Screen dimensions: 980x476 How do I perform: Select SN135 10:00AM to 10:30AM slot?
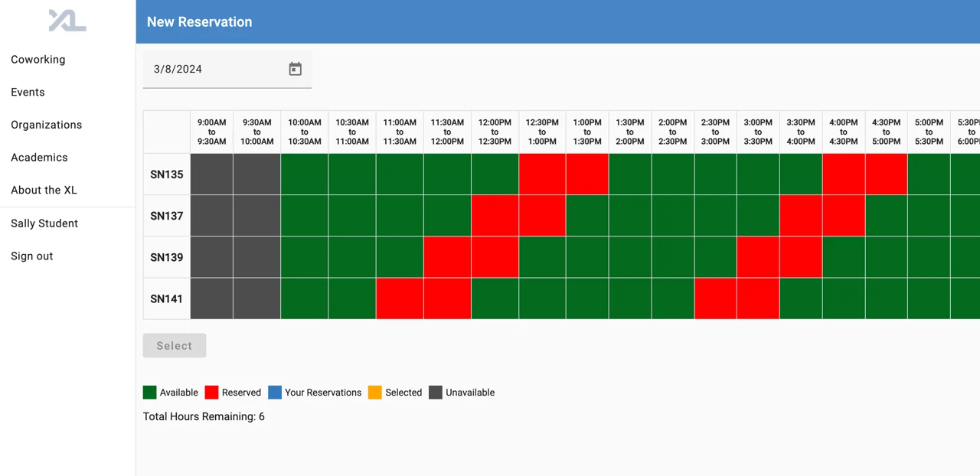[x=305, y=174]
